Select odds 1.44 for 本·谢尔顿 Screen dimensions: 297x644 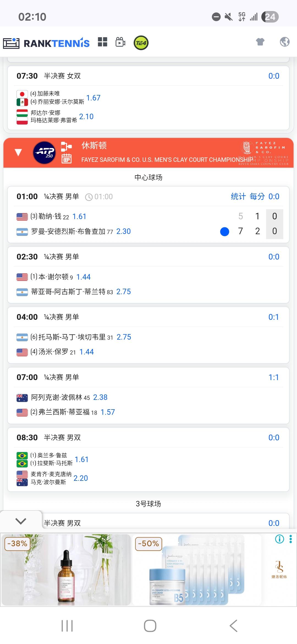(83, 277)
